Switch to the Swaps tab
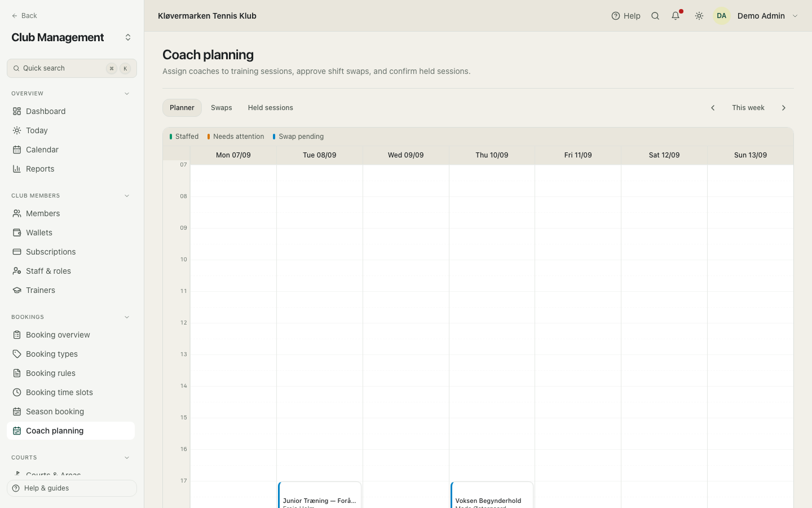This screenshot has width=812, height=508. 222,108
